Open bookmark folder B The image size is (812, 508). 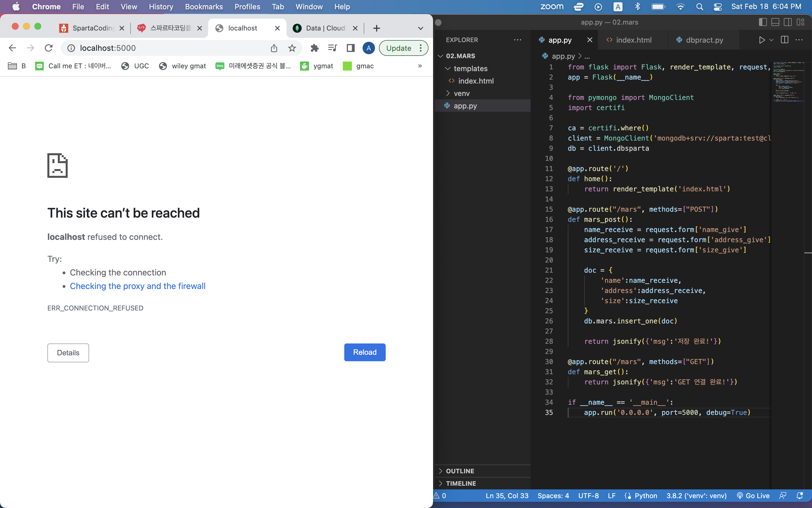[17, 66]
